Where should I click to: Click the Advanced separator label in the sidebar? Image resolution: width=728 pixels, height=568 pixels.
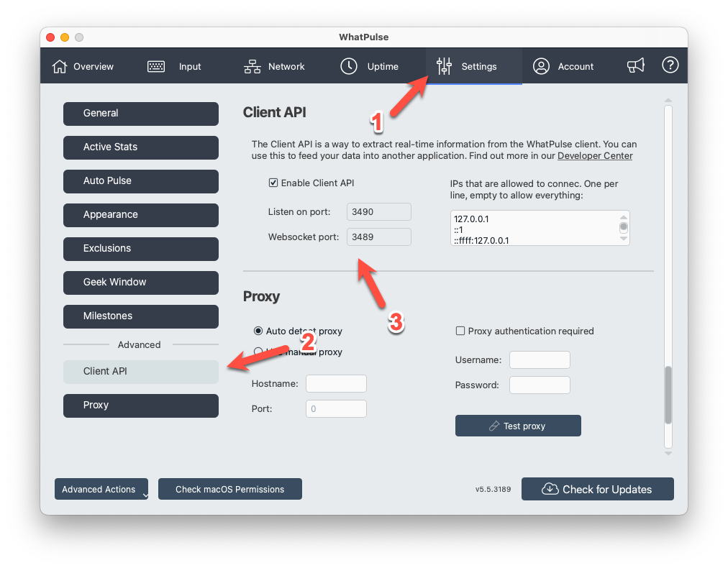click(139, 344)
